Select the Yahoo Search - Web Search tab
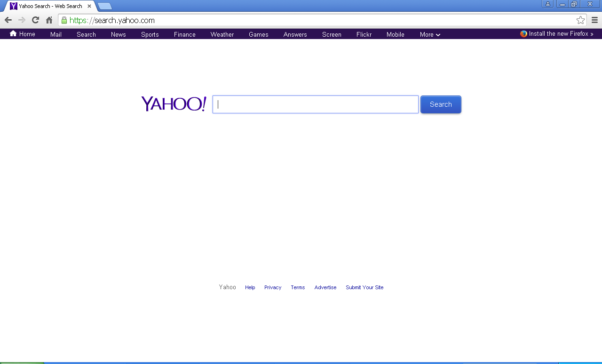 (50, 6)
